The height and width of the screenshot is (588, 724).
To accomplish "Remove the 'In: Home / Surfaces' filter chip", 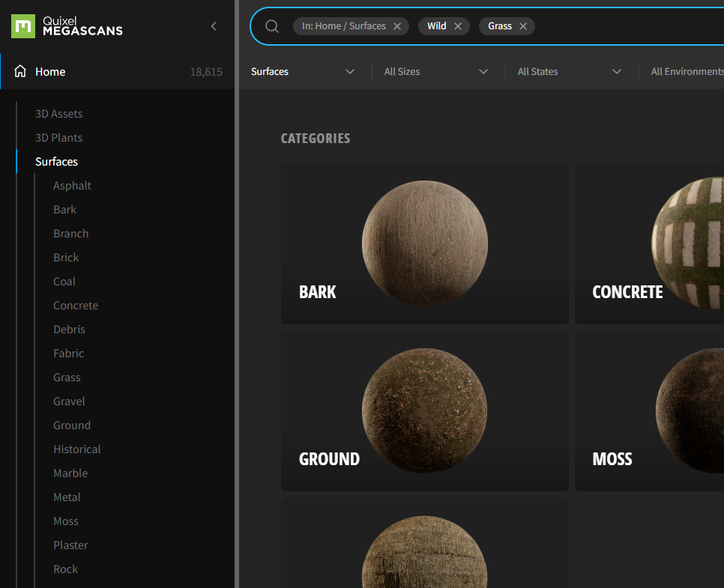I will coord(397,26).
